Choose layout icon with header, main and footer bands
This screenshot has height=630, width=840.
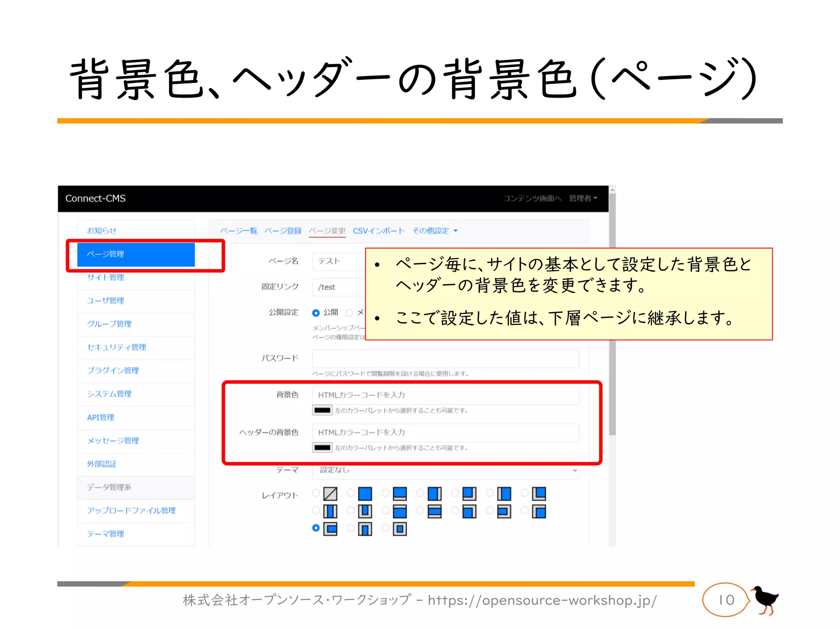435,511
